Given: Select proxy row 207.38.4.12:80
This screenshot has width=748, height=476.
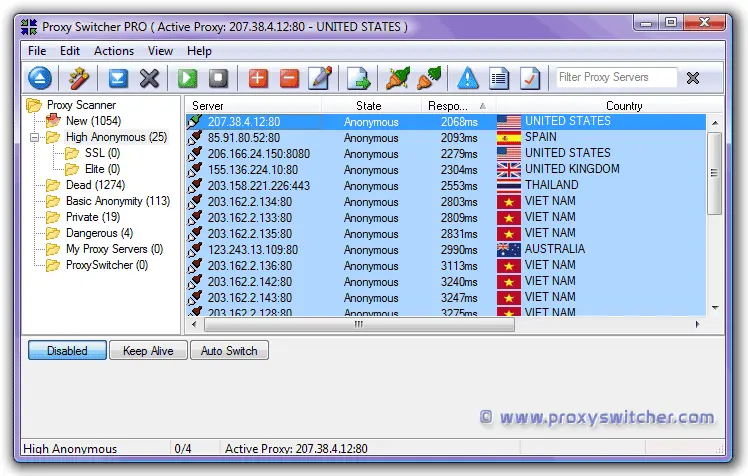Looking at the screenshot, I should coord(446,122).
